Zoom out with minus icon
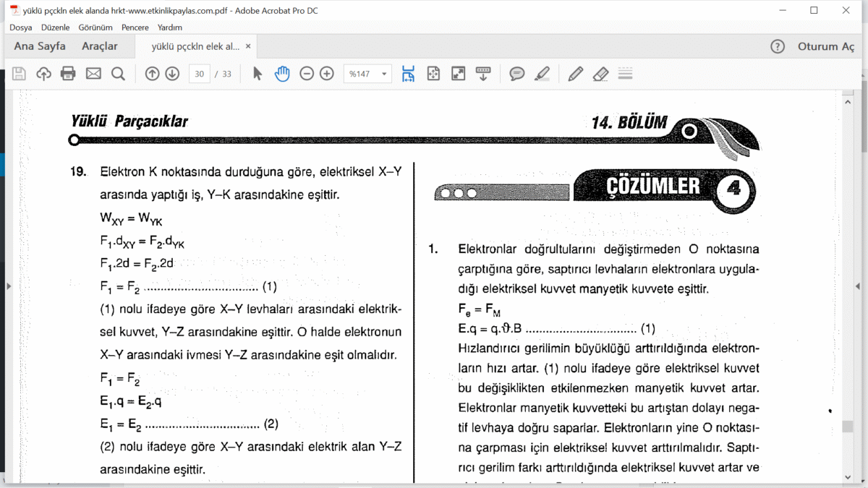Viewport: 868px width, 488px height. [307, 74]
